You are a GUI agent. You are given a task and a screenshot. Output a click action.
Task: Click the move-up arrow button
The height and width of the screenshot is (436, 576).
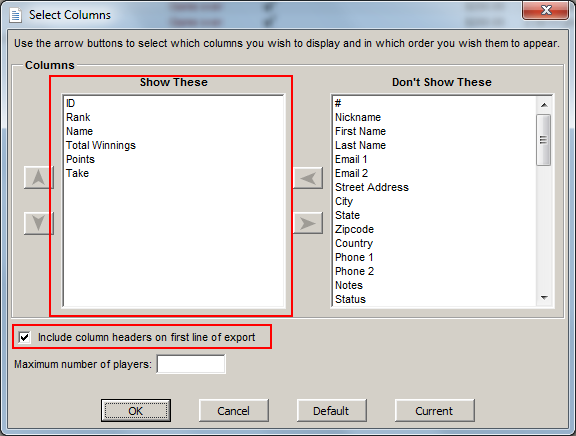click(39, 177)
